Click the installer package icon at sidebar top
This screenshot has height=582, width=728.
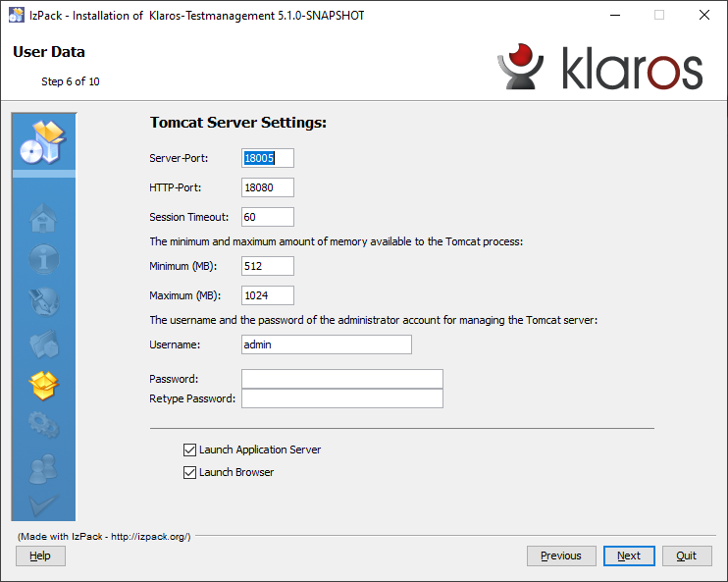click(43, 142)
